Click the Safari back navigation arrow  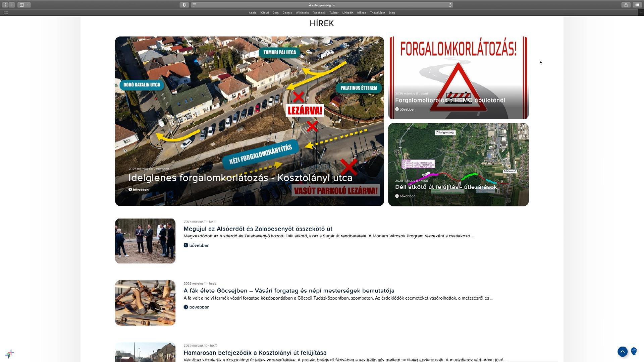5,5
